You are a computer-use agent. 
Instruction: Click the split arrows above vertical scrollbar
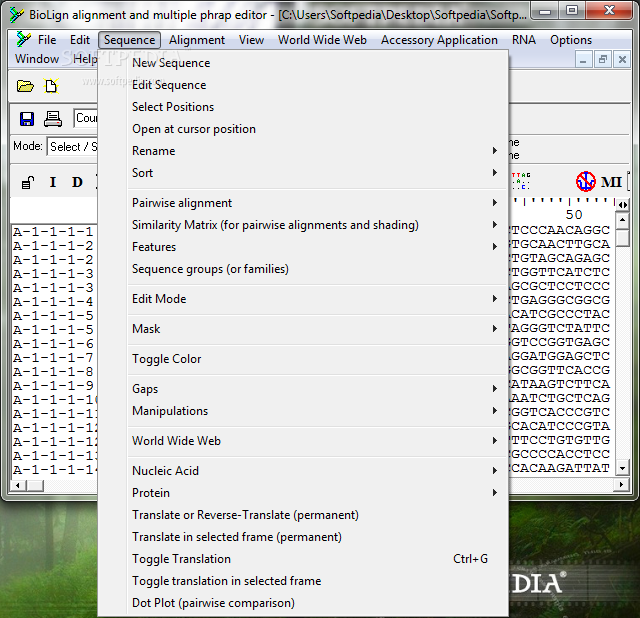[x=622, y=205]
